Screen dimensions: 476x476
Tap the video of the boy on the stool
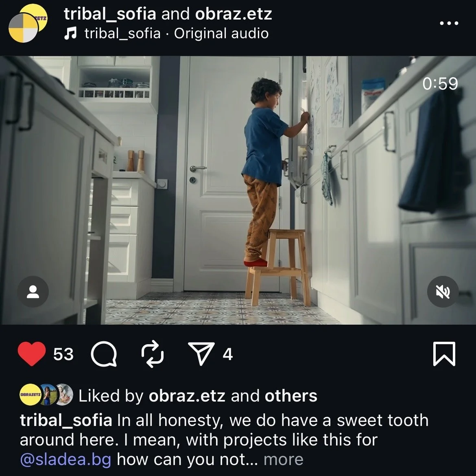coord(238,190)
